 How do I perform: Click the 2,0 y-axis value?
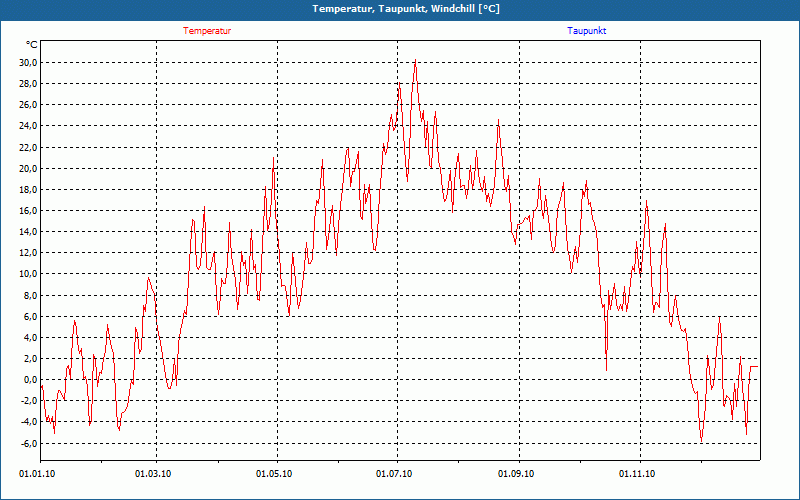pos(30,359)
